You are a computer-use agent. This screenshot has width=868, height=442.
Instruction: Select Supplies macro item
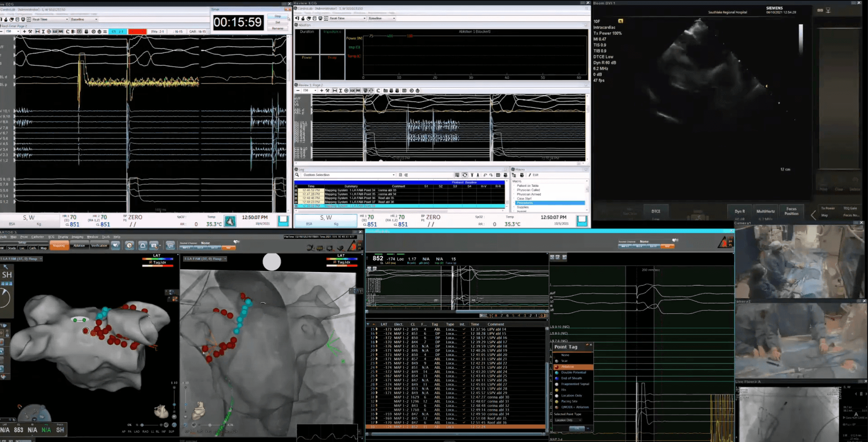523,207
